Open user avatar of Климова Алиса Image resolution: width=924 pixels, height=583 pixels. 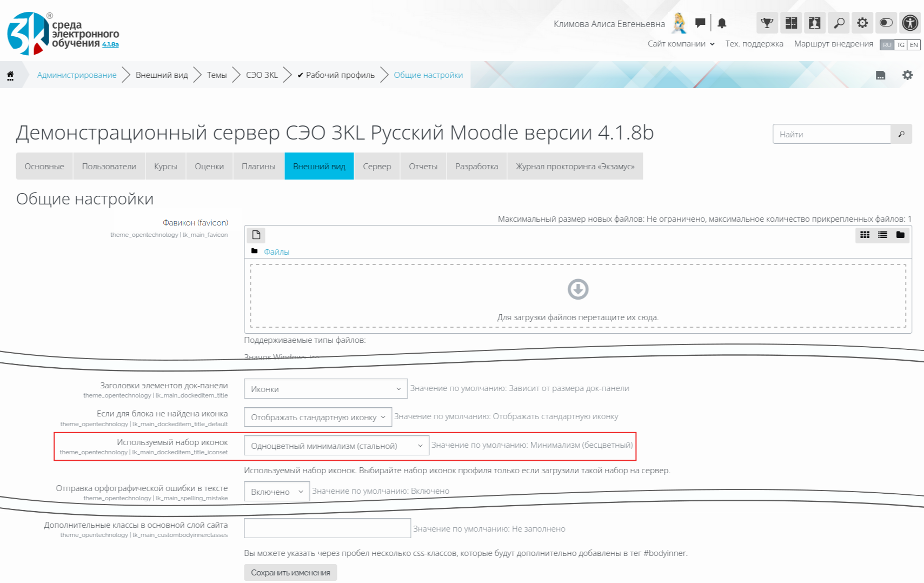[x=679, y=23]
